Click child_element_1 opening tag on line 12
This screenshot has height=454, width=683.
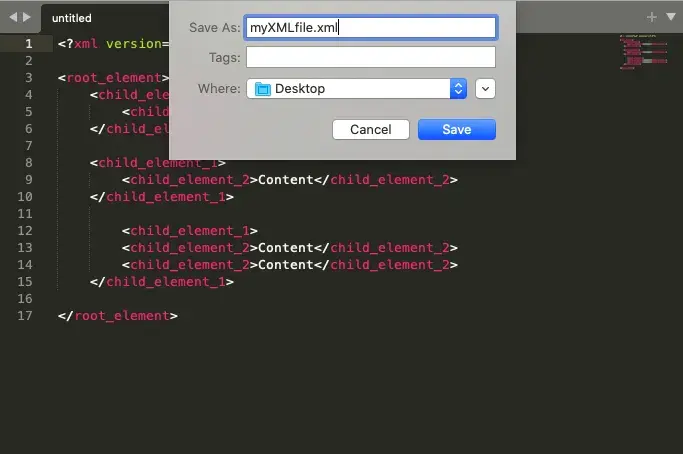[190, 231]
